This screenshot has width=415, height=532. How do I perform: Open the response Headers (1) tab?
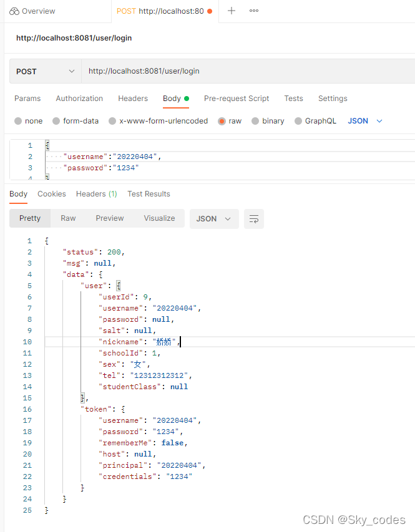[97, 194]
